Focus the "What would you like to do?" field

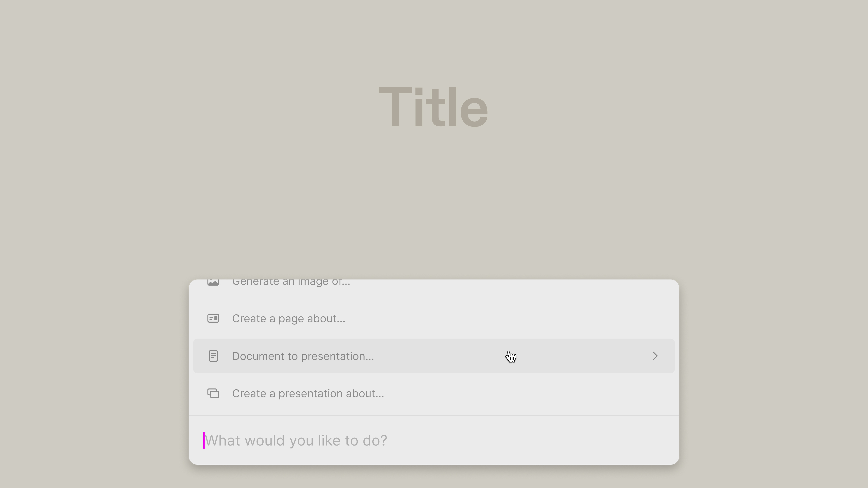434,440
